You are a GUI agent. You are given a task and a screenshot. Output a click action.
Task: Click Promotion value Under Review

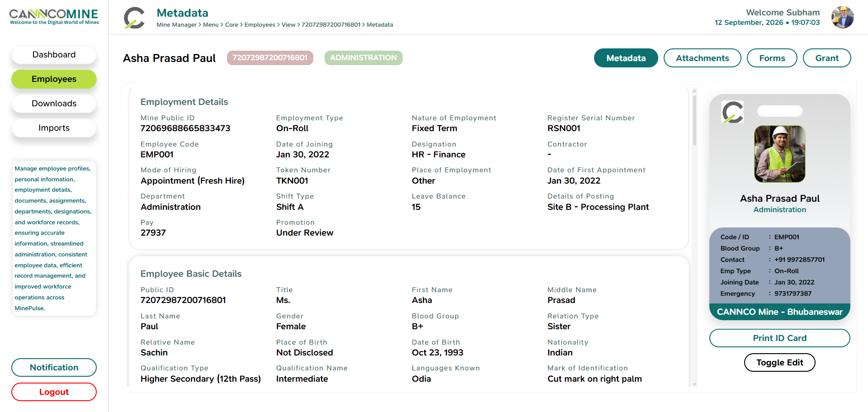pos(305,233)
